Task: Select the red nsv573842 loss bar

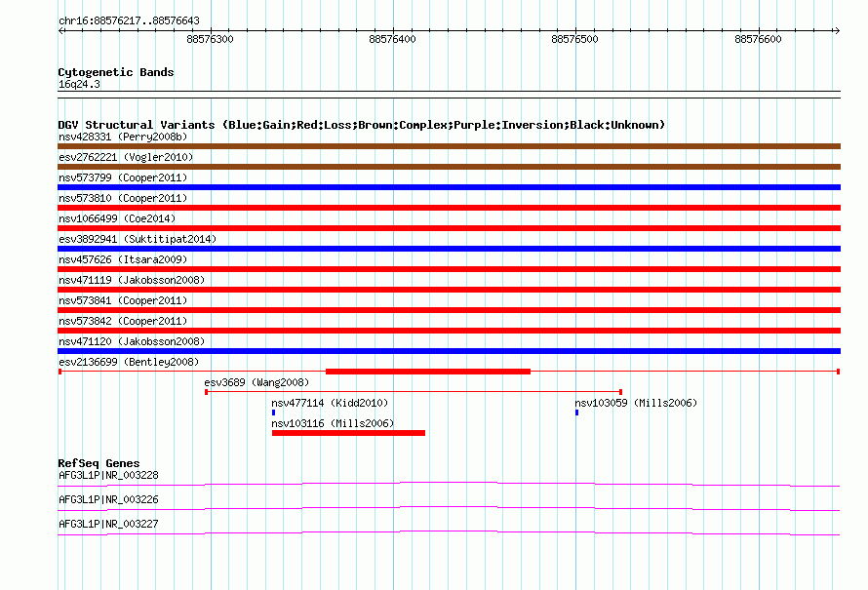Action: [x=449, y=331]
